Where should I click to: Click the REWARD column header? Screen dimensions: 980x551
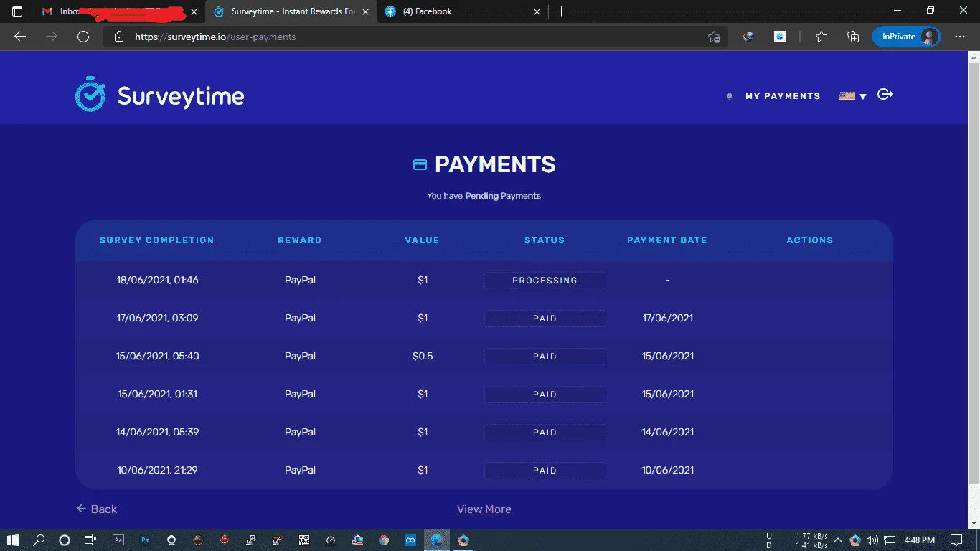(300, 240)
